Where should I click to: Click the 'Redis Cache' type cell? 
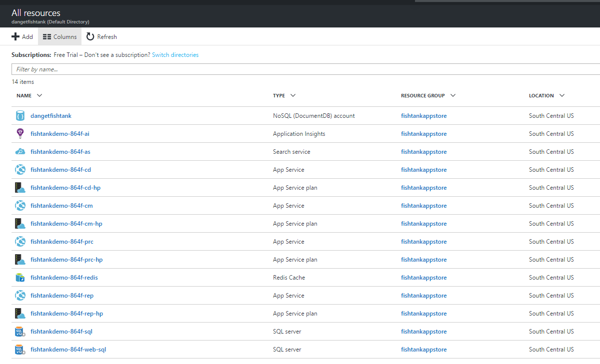289,278
